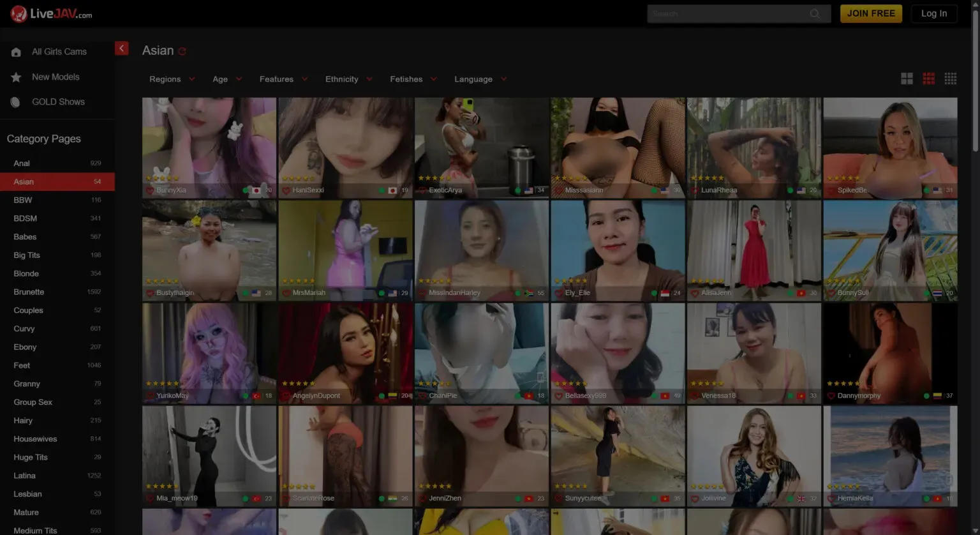Go to the Couples category

[28, 310]
